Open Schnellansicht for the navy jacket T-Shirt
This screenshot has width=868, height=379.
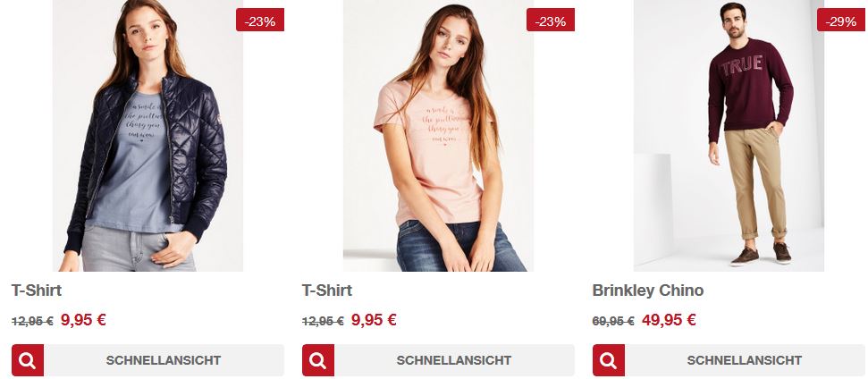coord(164,360)
